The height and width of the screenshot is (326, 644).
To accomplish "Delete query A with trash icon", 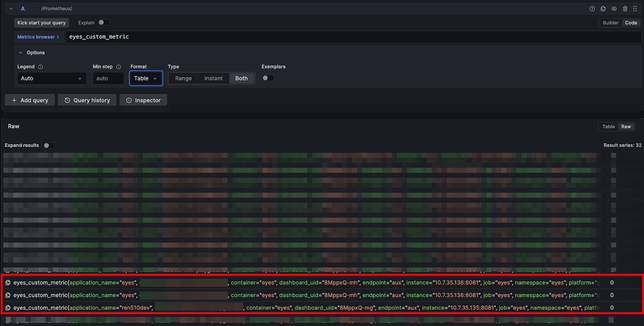I will (625, 9).
